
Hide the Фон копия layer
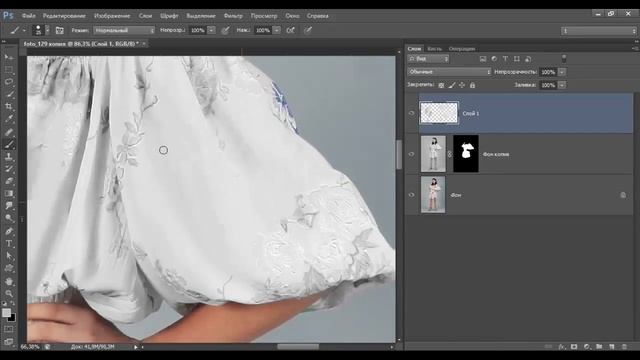point(411,154)
